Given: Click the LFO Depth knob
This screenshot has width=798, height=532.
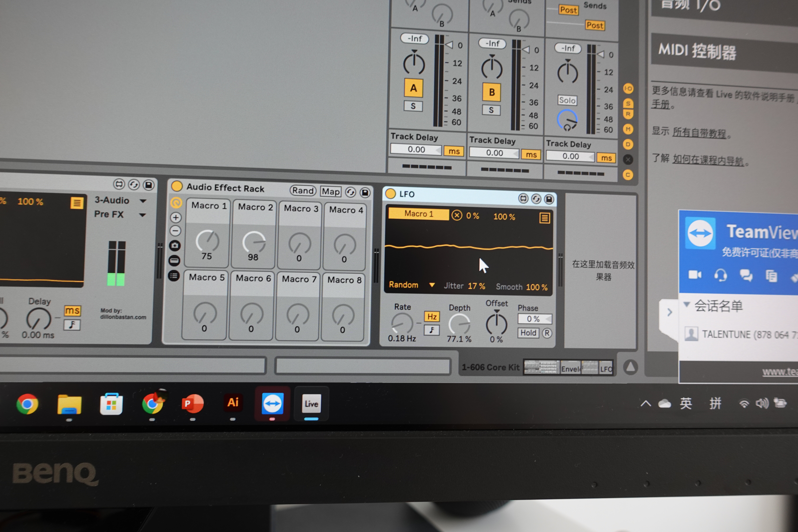Looking at the screenshot, I should coord(459,324).
